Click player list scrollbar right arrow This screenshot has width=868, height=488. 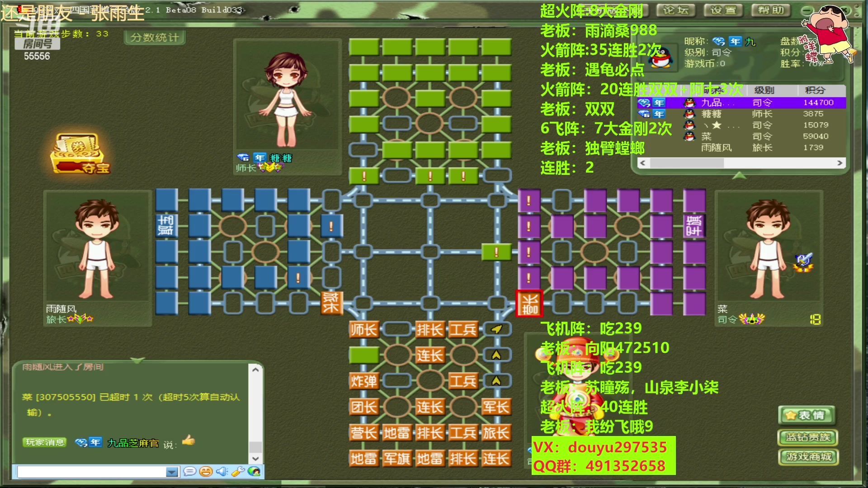[840, 163]
